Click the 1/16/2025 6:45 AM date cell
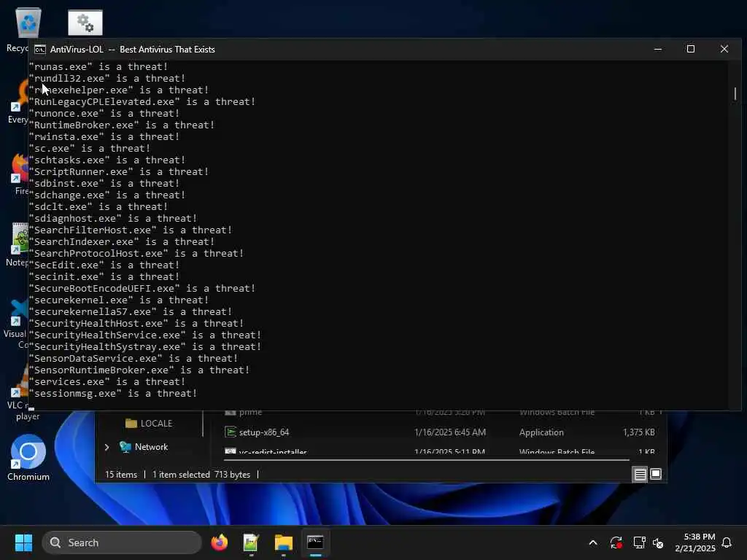This screenshot has height=560, width=747. 450,432
